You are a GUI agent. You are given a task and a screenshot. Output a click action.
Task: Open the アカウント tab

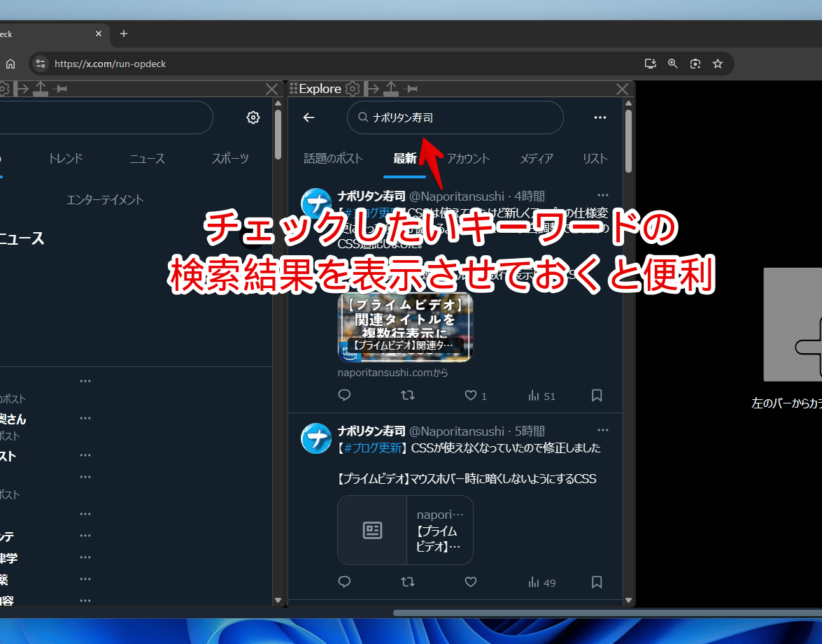tap(467, 158)
